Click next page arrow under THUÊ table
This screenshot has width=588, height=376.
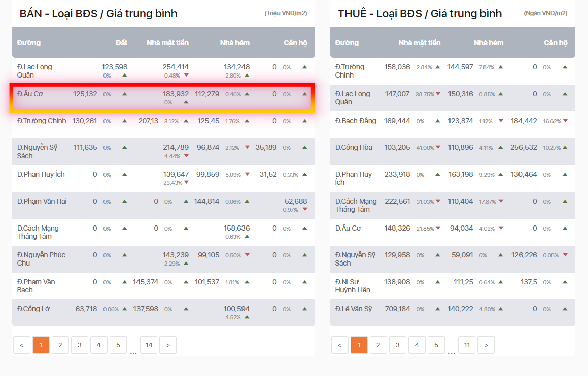tap(486, 345)
